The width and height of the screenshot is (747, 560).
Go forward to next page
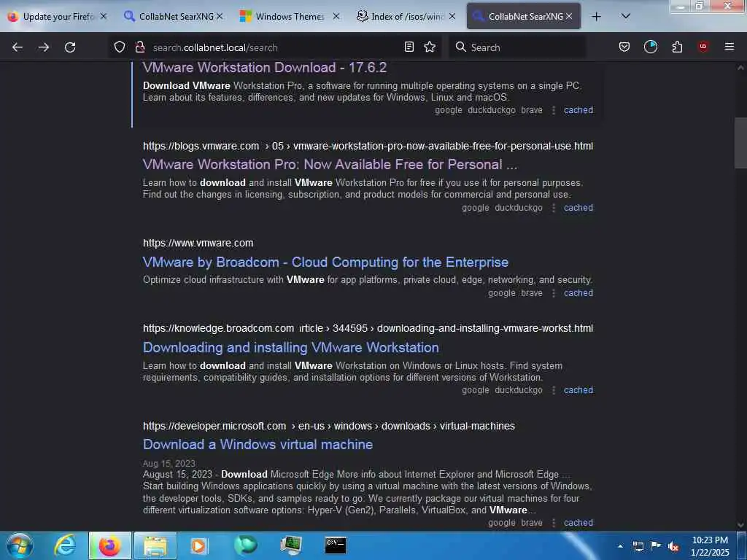point(44,47)
